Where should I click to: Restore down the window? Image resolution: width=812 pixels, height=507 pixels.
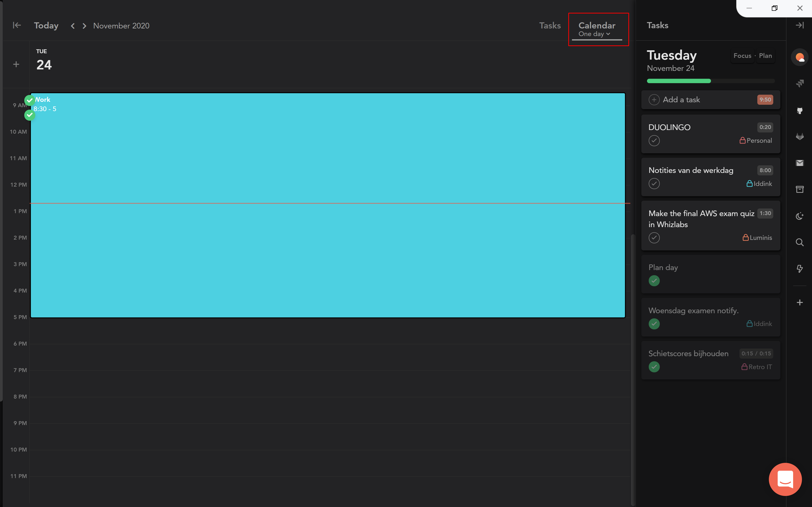coord(774,8)
